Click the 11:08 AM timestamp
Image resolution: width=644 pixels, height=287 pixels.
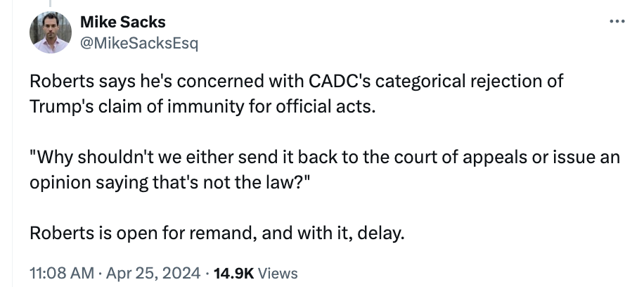click(x=61, y=273)
